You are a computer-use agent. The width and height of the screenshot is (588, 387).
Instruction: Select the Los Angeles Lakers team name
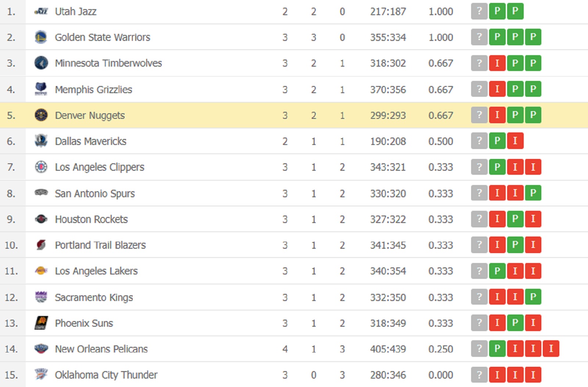[x=96, y=271]
